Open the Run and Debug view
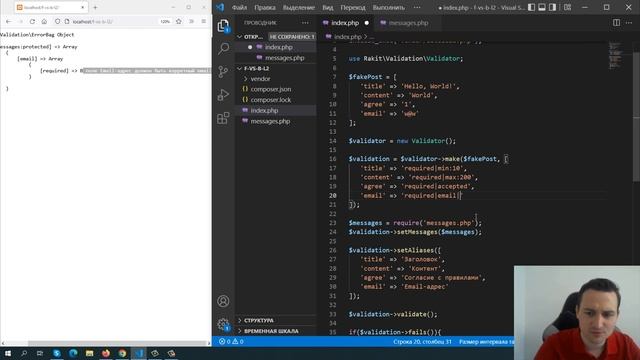 223,95
